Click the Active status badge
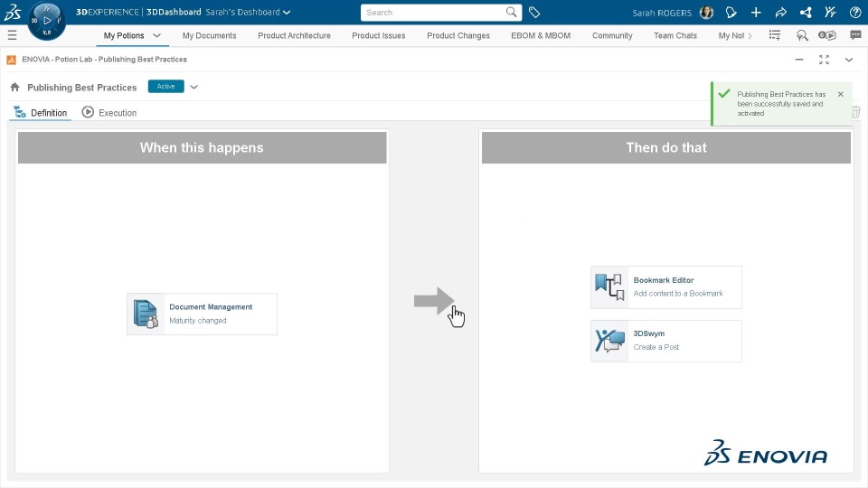 pos(165,87)
